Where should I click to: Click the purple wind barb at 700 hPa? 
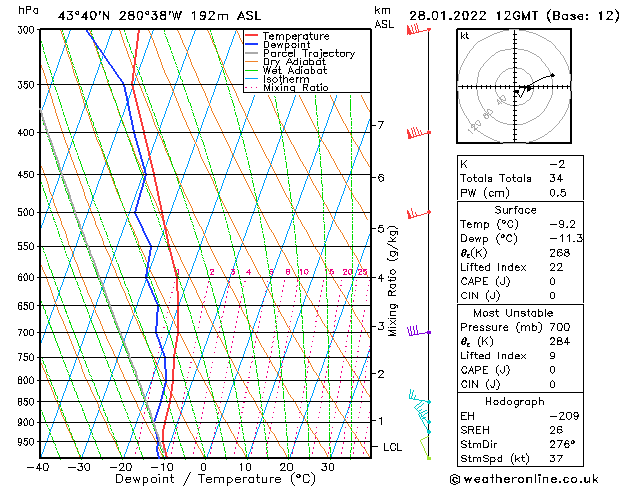pyautogui.click(x=419, y=331)
